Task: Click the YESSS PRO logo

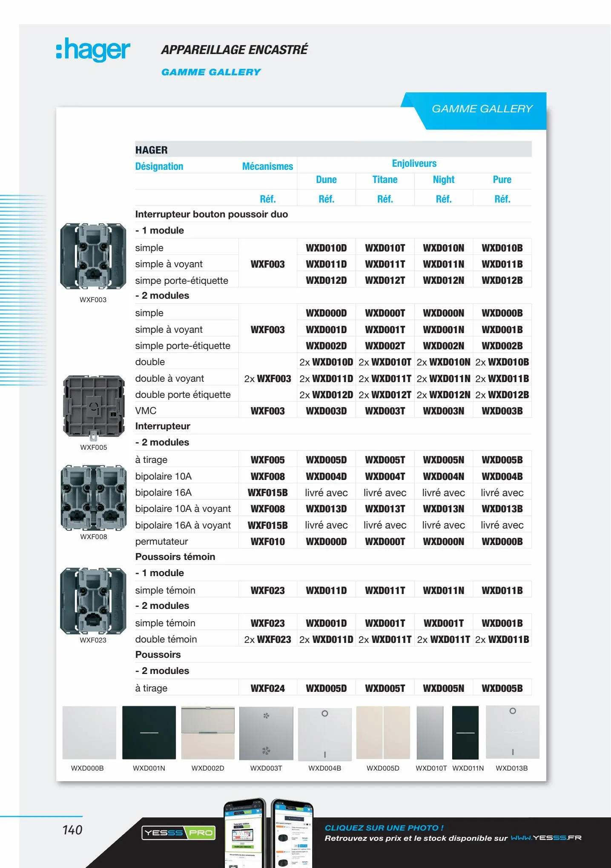Action: tap(178, 833)
